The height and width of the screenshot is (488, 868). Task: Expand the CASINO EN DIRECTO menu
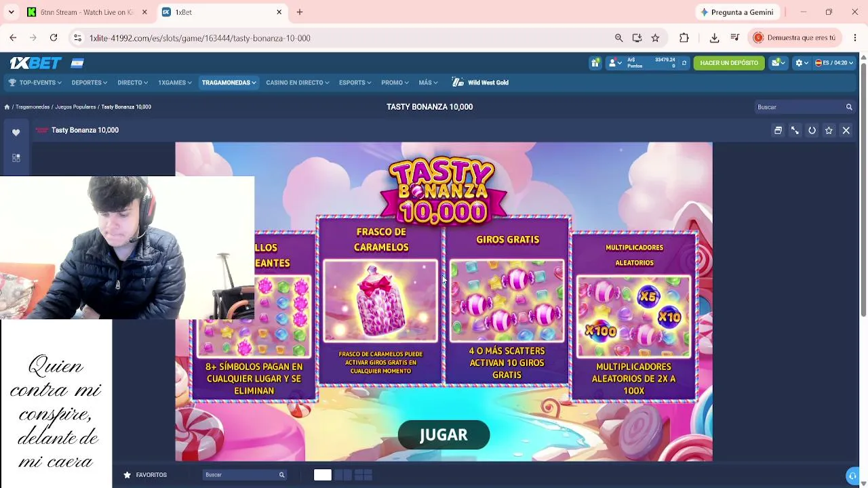298,83
